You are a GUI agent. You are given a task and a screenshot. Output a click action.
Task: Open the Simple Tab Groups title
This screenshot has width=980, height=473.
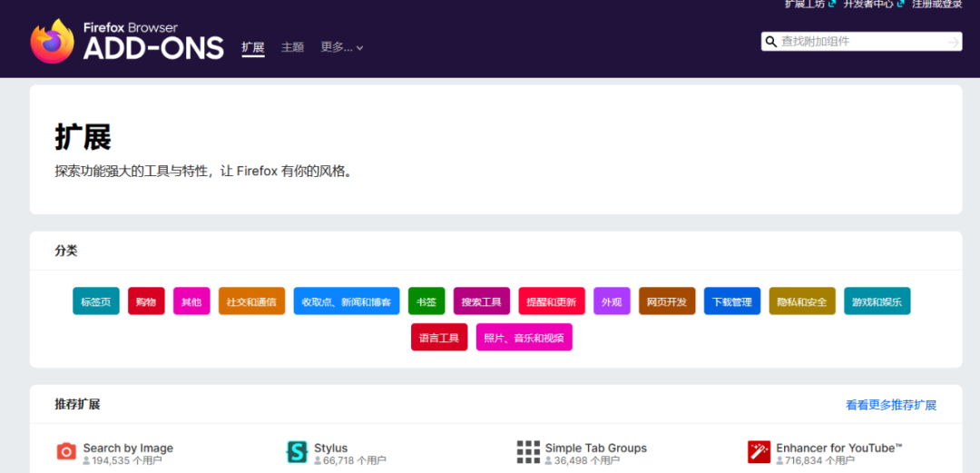[x=595, y=448]
